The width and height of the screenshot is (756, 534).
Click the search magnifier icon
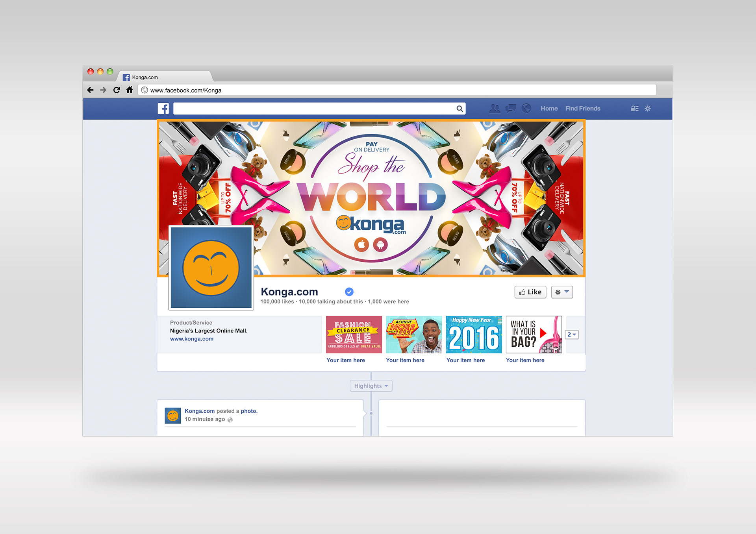point(460,109)
